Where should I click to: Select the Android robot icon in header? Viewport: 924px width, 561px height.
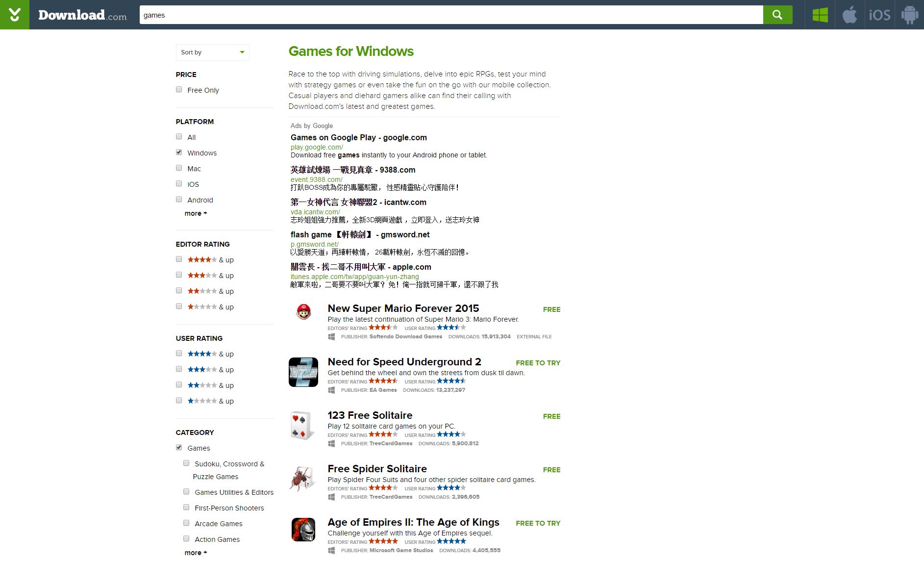point(909,15)
